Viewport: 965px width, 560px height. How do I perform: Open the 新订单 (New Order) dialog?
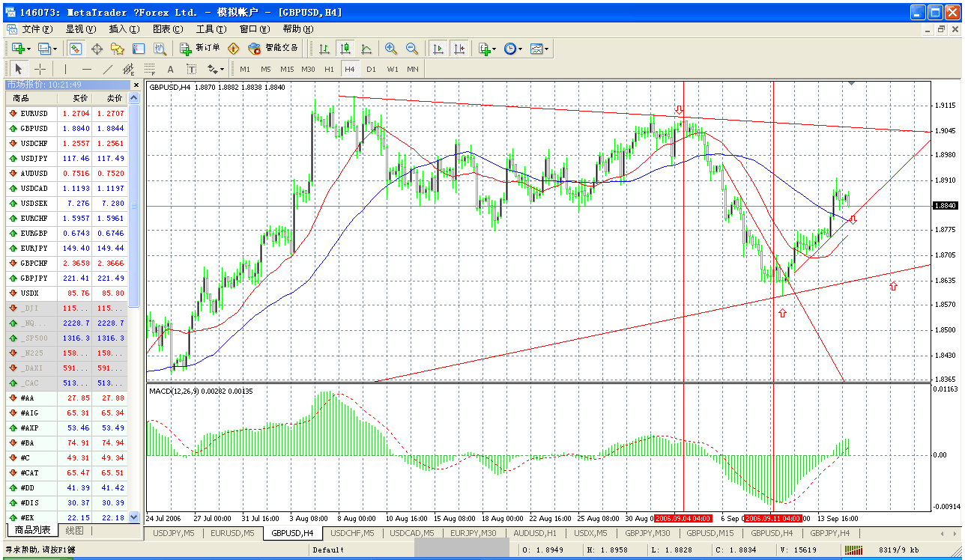coord(201,48)
